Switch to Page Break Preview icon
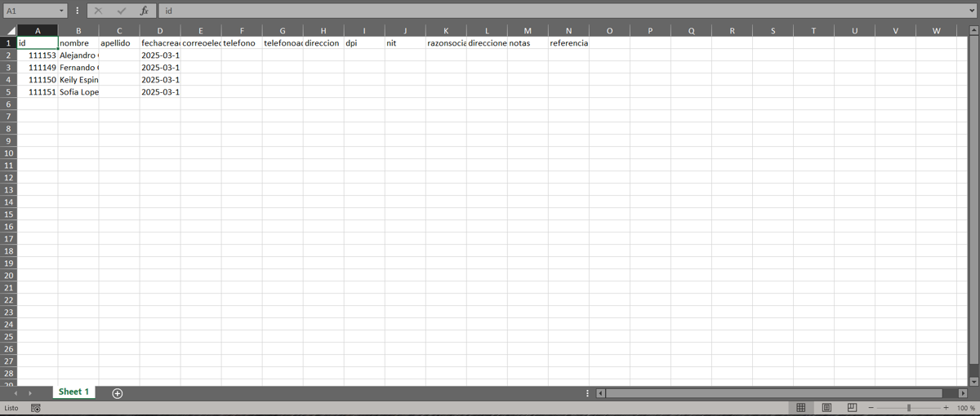 coord(852,408)
